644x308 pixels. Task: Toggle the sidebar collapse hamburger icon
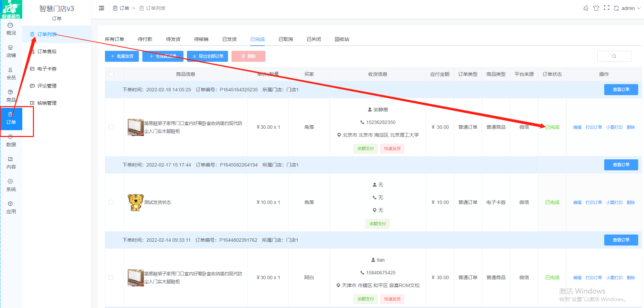[102, 8]
